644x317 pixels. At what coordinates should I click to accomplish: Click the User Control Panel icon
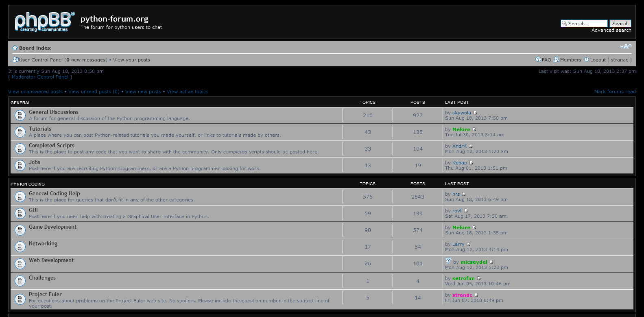pos(15,59)
